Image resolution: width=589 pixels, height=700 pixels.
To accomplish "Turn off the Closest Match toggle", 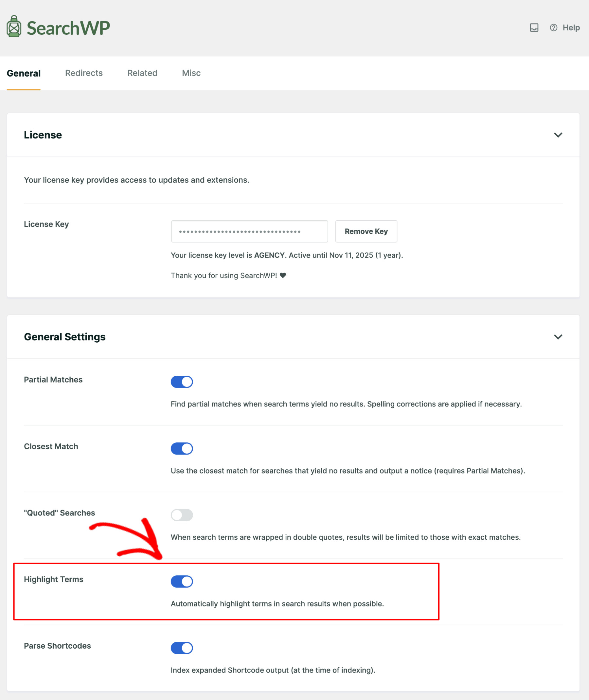I will [x=182, y=448].
